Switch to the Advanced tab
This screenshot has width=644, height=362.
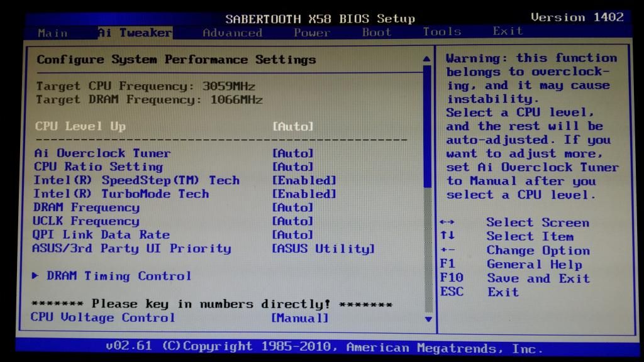click(233, 33)
